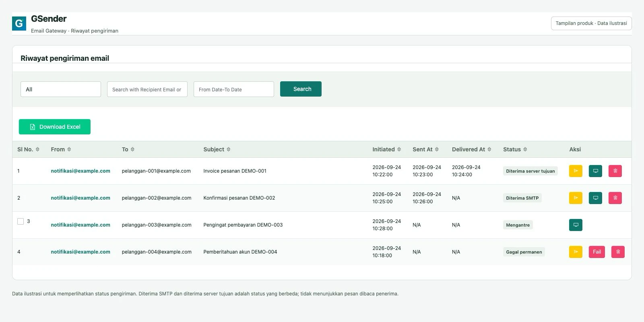Viewport: 644px width, 322px height.
Task: Open the From Date-To Date field
Action: (x=234, y=89)
